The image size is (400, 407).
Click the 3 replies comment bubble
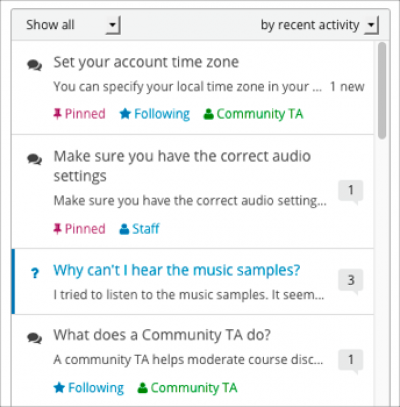click(x=351, y=282)
